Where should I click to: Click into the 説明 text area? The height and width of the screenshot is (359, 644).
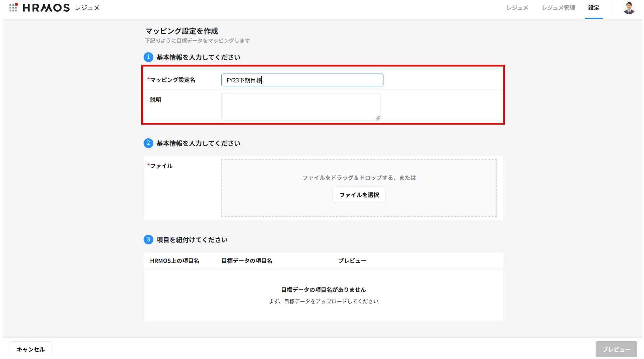301,106
